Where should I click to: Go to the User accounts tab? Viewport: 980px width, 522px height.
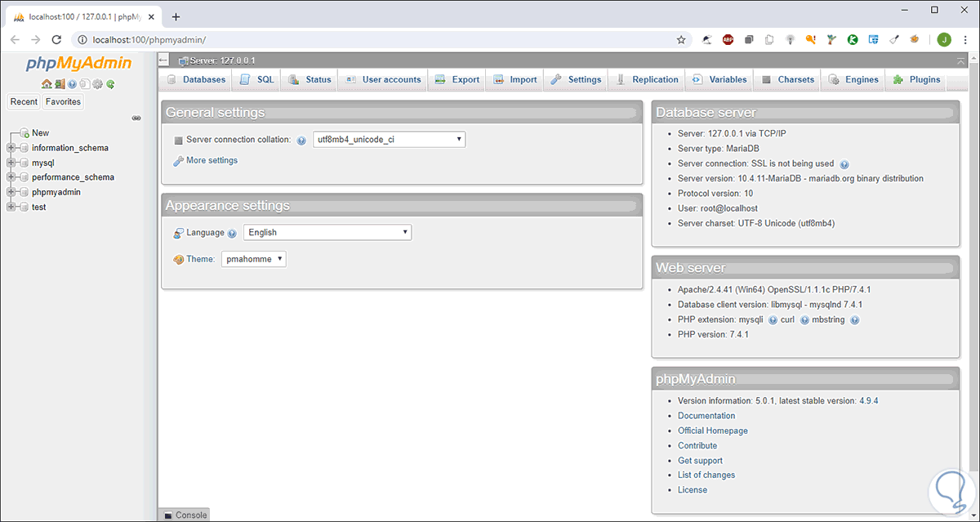pos(384,80)
